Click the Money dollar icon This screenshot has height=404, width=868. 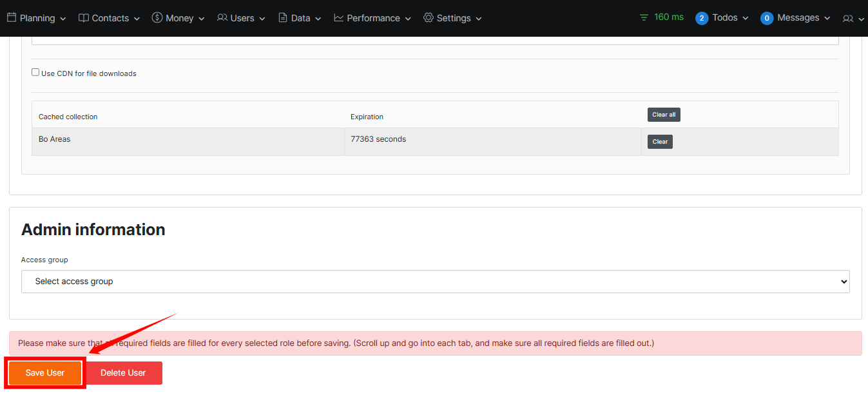tap(157, 18)
